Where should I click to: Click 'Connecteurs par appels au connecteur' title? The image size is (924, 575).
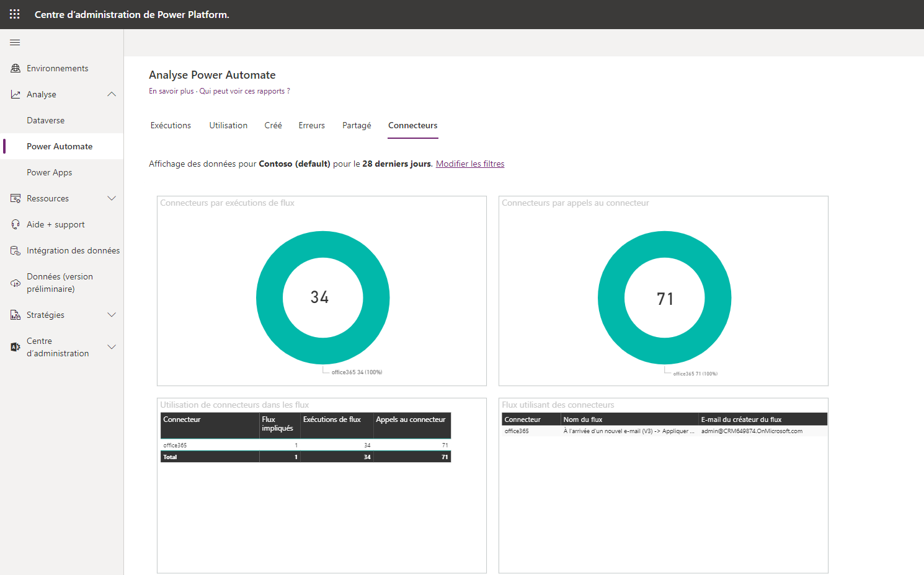click(575, 203)
